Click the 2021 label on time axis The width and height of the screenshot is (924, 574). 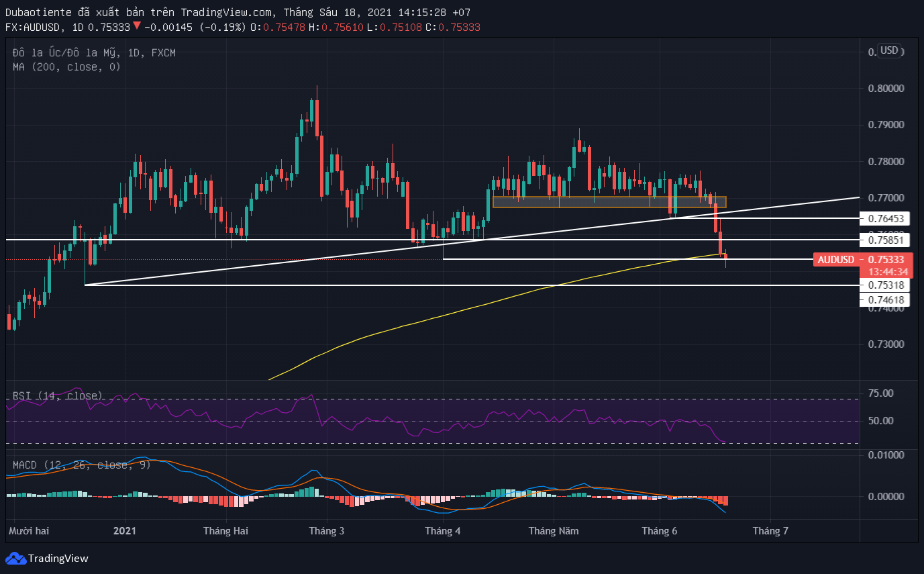pyautogui.click(x=125, y=531)
